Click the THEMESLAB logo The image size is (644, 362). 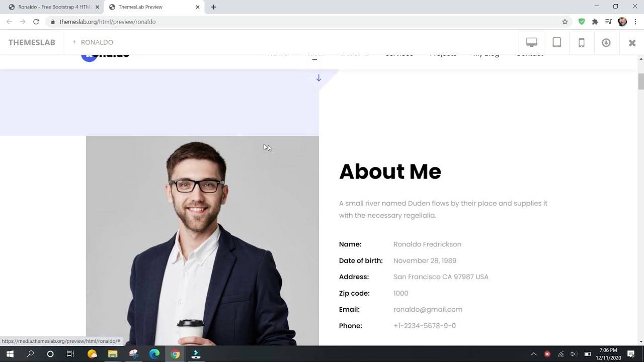point(32,43)
